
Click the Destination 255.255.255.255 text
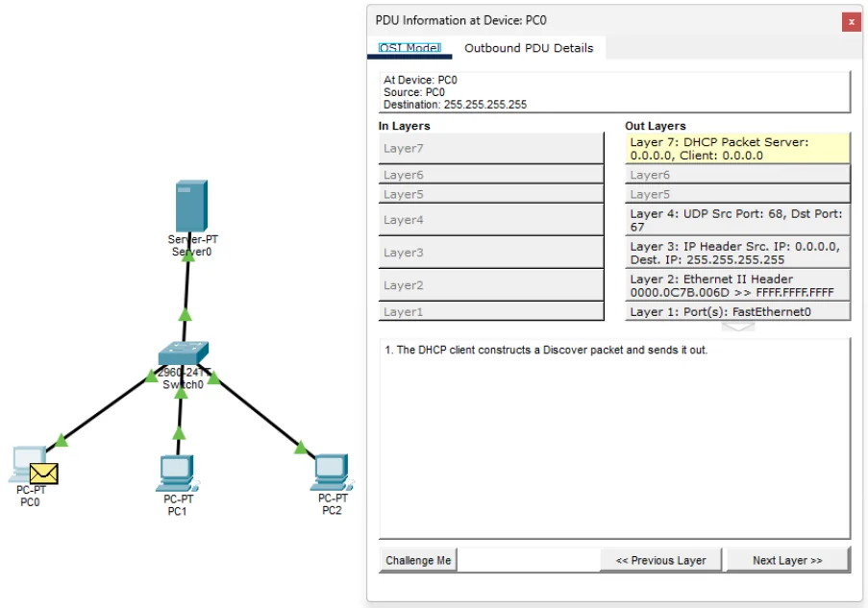click(455, 105)
